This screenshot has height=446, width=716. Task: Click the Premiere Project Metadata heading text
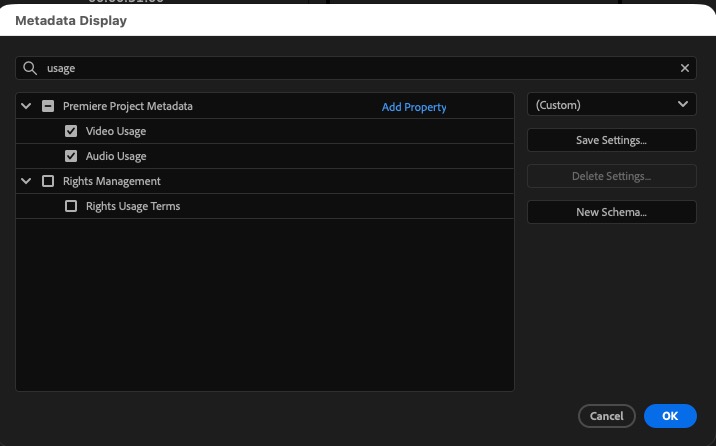128,106
